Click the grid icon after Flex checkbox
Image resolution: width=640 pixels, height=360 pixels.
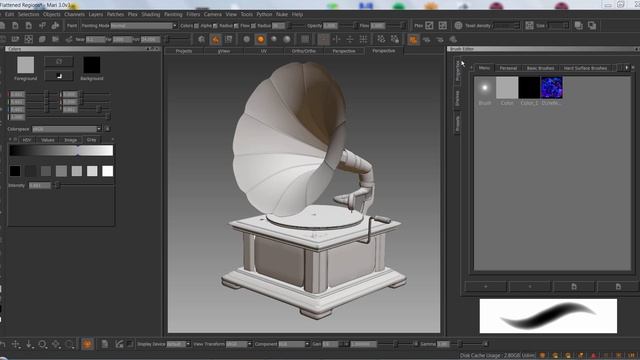[x=442, y=26]
